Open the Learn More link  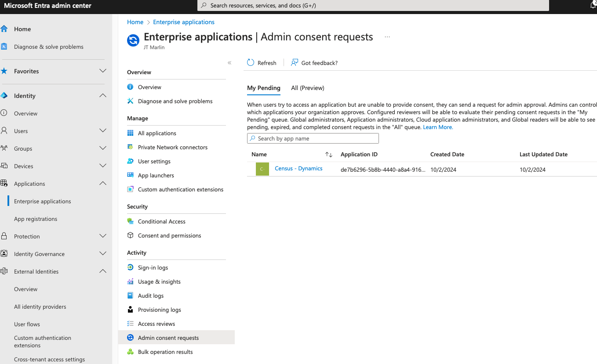438,127
